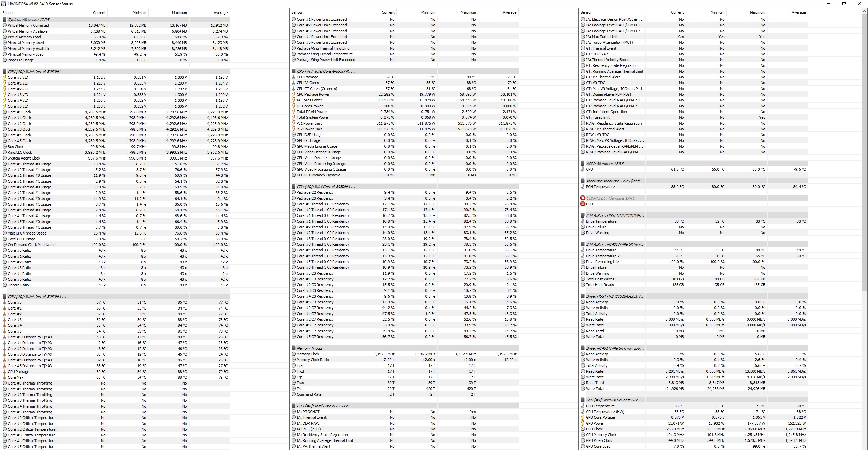Click the thermometer icon beside Core Max
This screenshot has width=868, height=450.
5,377
